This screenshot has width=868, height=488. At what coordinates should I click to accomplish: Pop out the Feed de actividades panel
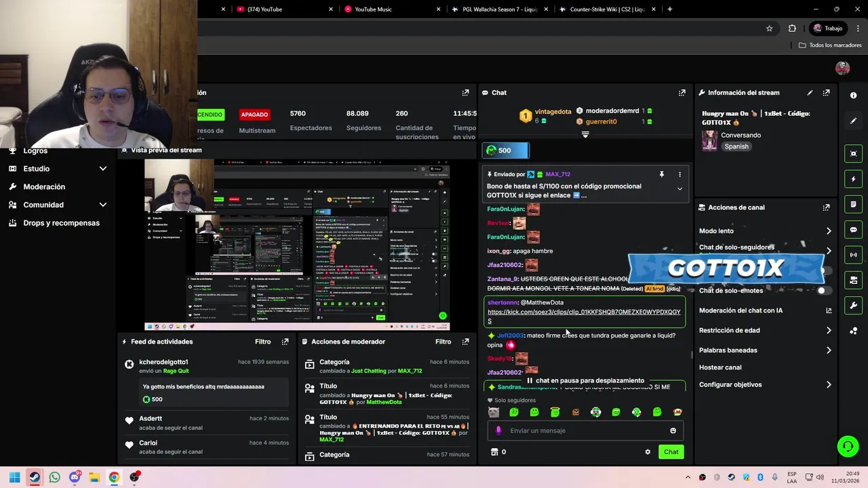285,342
